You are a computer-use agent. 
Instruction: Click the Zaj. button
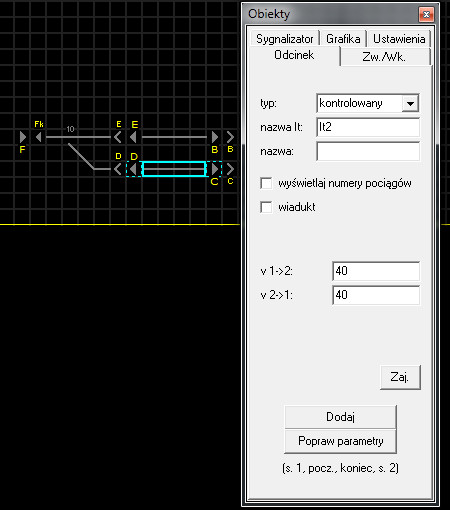400,377
